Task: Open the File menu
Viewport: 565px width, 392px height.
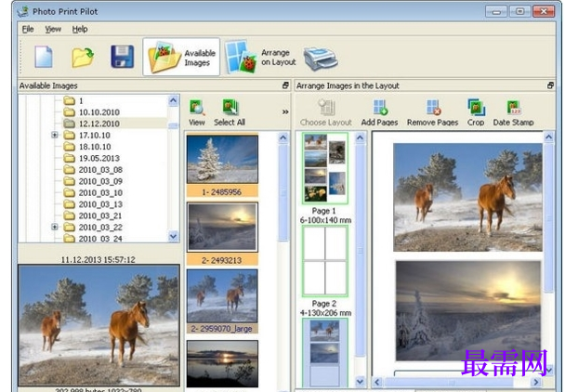Action: pos(27,29)
